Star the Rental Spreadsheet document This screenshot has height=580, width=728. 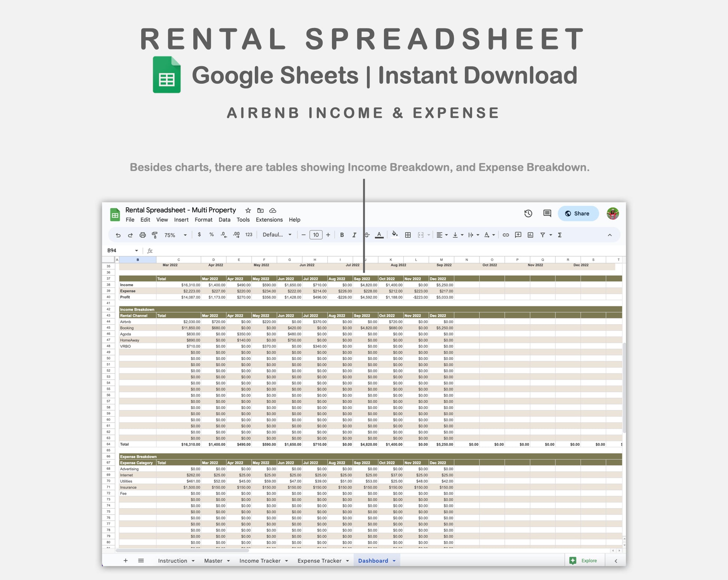pos(248,211)
